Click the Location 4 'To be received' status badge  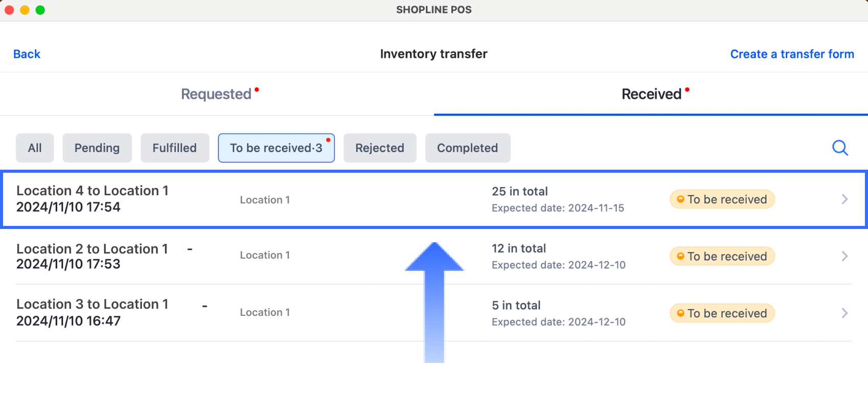tap(722, 199)
